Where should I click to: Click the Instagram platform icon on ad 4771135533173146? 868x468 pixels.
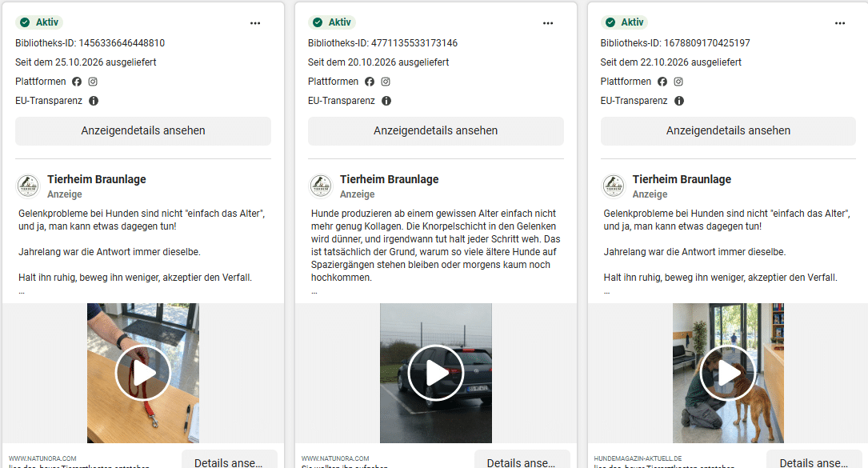[386, 82]
